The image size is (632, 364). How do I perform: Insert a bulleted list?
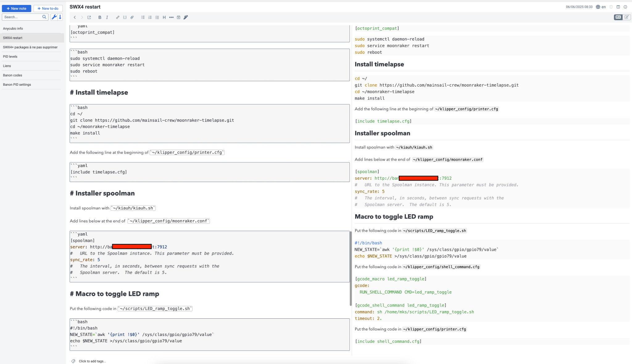(x=143, y=17)
